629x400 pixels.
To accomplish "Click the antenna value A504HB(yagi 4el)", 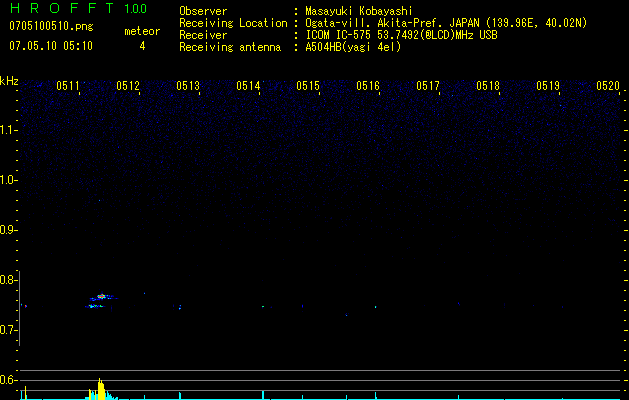I will [353, 47].
